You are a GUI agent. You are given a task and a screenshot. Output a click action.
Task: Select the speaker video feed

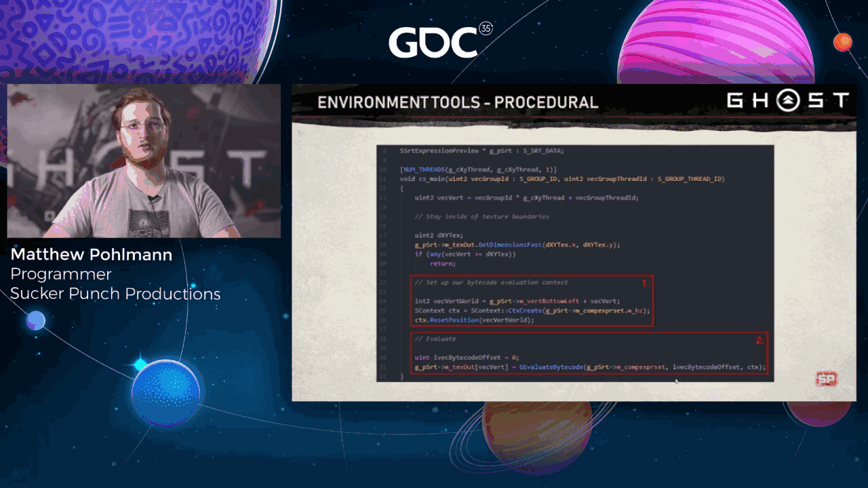click(144, 161)
